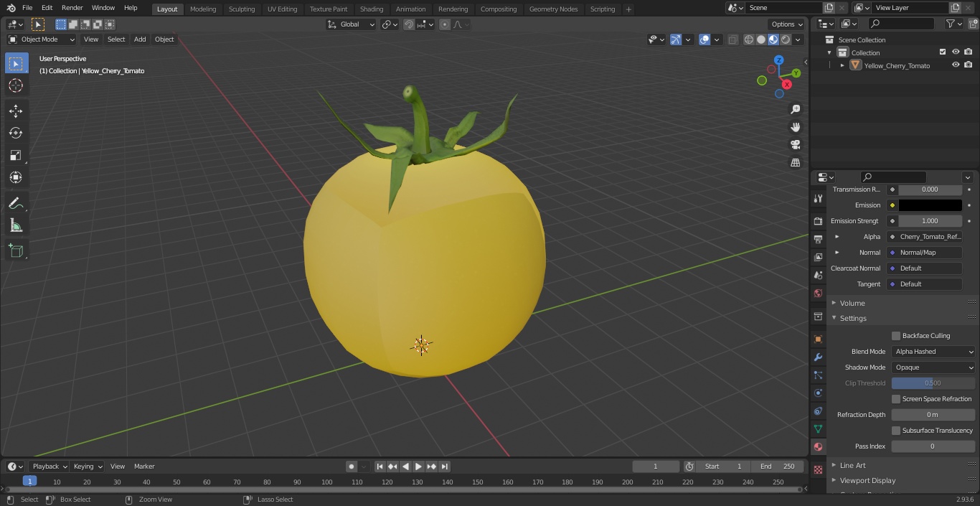Activate the Move tool

(x=16, y=111)
